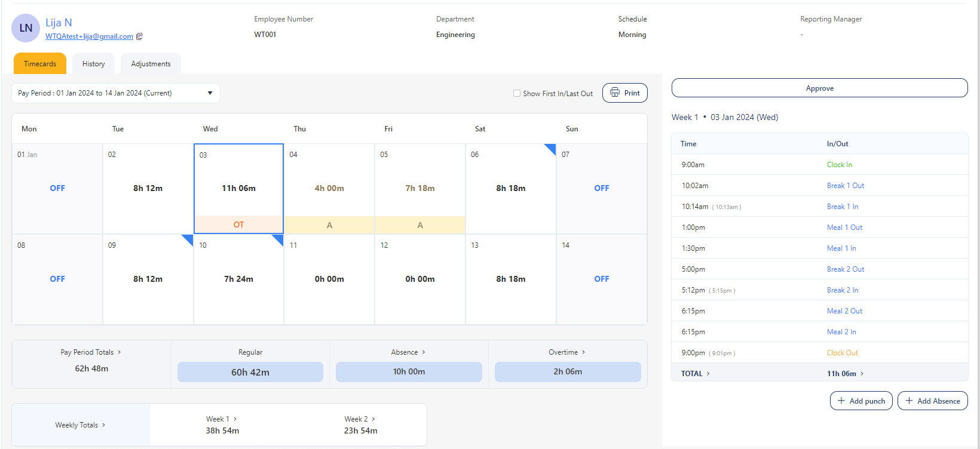
Task: Open the Adjustments tab
Action: coord(151,64)
